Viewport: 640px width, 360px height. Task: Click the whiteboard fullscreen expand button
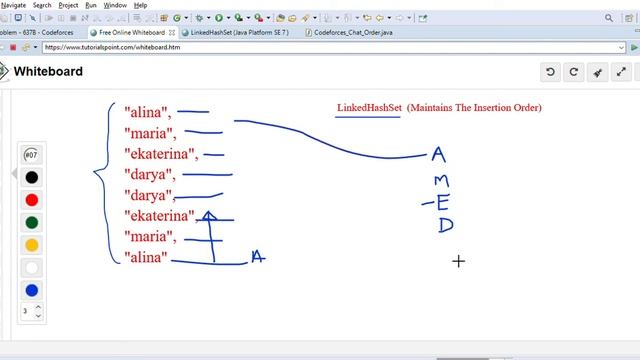[x=621, y=72]
